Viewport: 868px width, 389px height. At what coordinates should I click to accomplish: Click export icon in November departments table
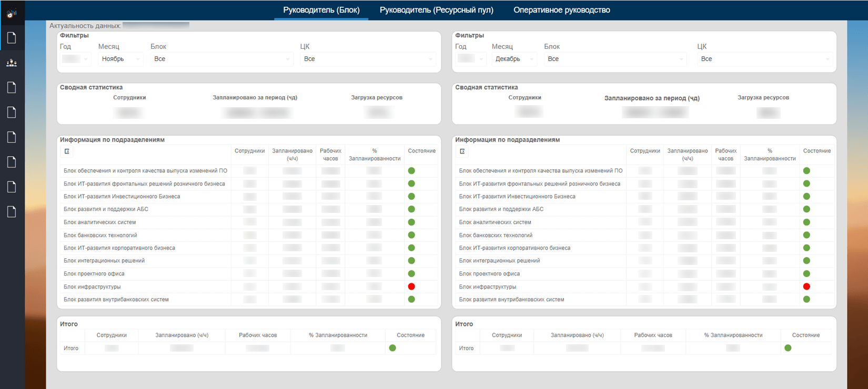coord(67,151)
